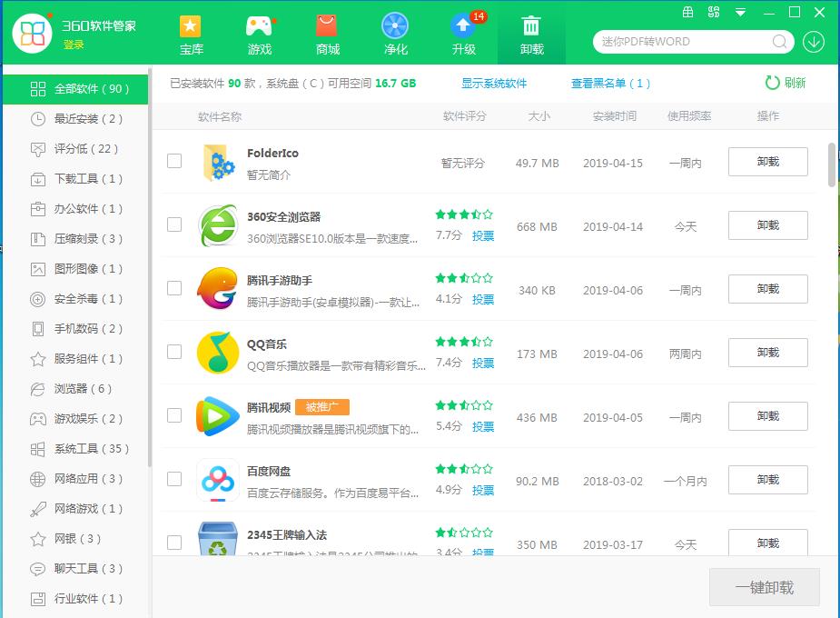Click the 一键卸载 batch uninstall button
The image size is (840, 618).
[765, 587]
